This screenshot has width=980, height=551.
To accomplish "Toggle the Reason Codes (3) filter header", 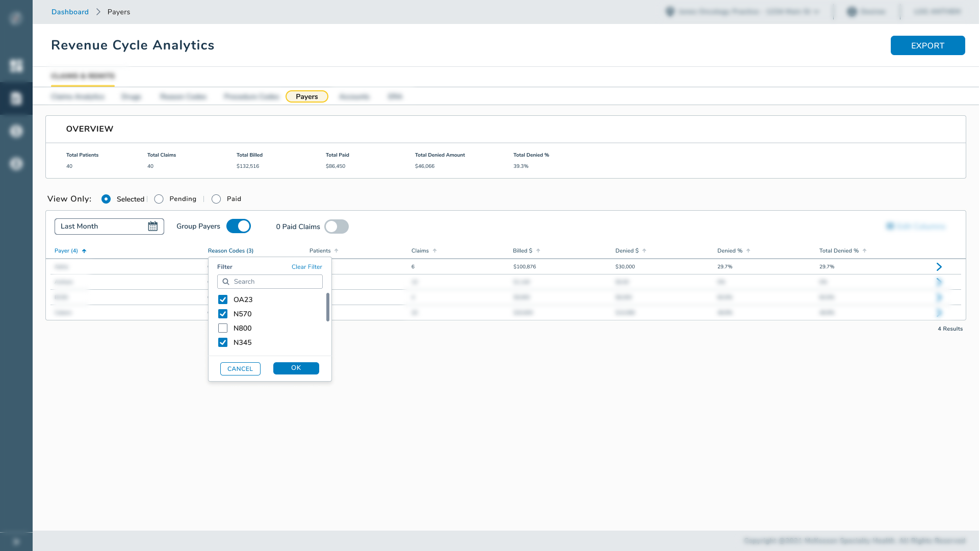I will coord(230,251).
